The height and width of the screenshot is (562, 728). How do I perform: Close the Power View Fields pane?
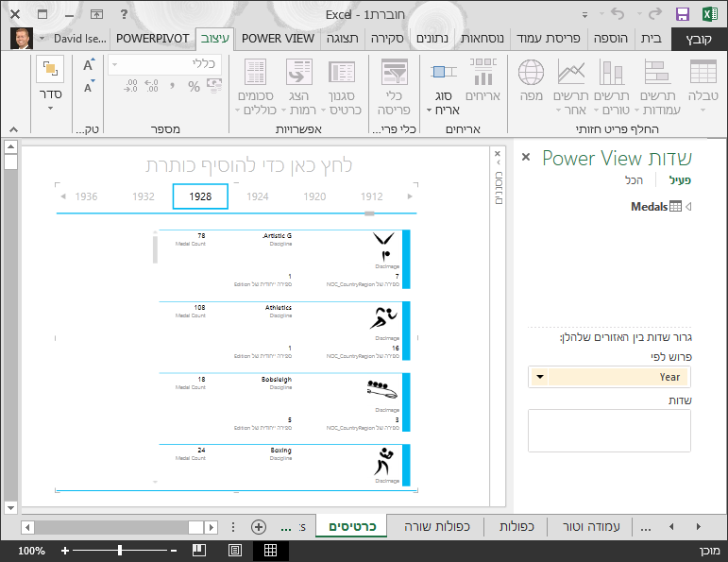tap(526, 157)
